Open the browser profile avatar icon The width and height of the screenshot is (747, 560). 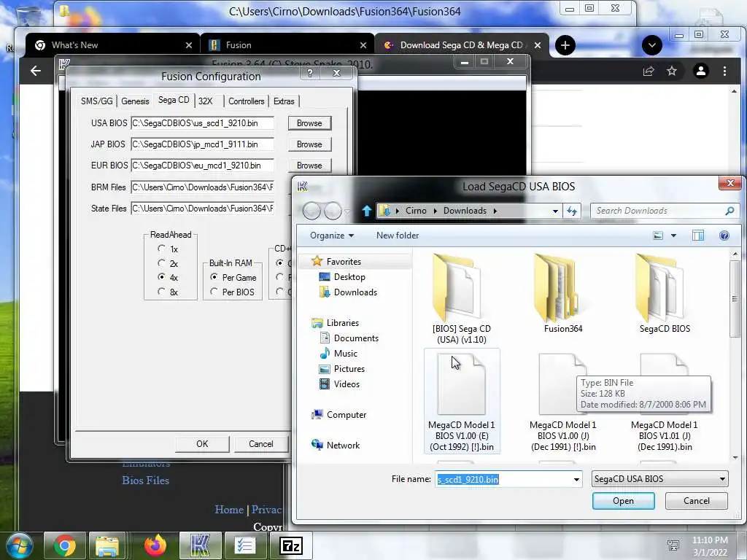tap(701, 71)
